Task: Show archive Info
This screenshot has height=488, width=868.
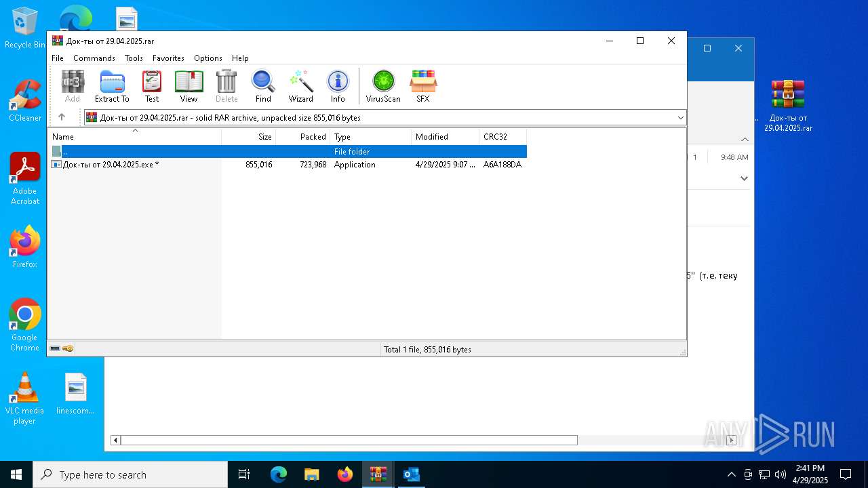Action: (338, 86)
